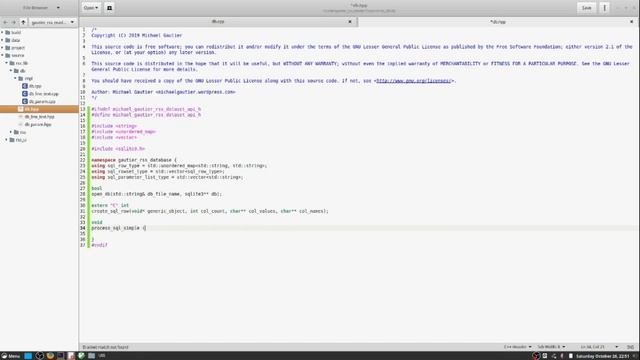Expand the build folder
This screenshot has width=640, height=360.
(2, 32)
